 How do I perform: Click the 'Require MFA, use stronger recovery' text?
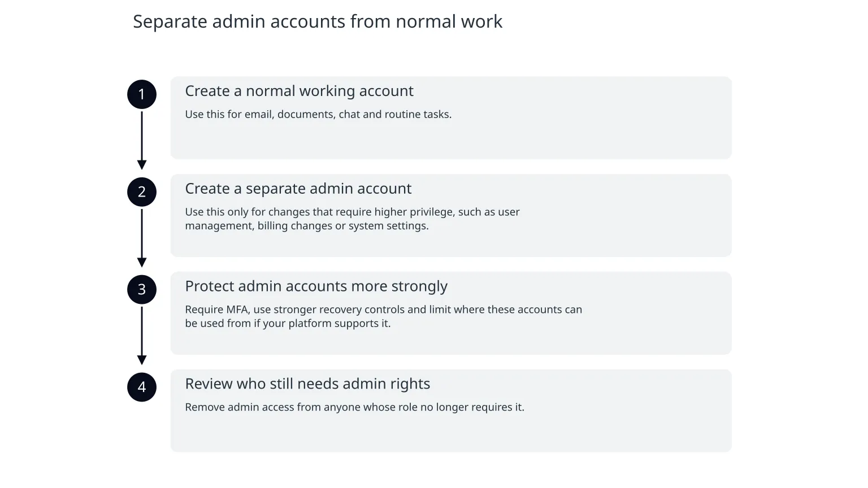coord(383,316)
